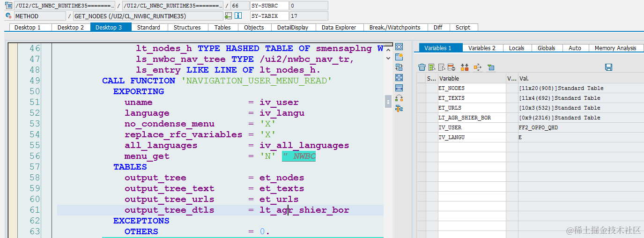This screenshot has height=238, width=644.
Task: Click the maximize horizontally icon beside the editor
Action: [x=399, y=88]
